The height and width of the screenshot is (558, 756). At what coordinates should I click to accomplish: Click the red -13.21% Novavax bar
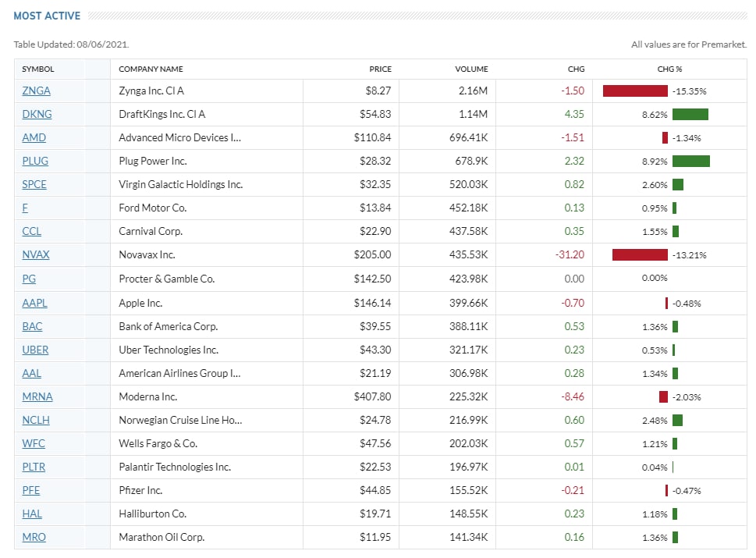(641, 254)
